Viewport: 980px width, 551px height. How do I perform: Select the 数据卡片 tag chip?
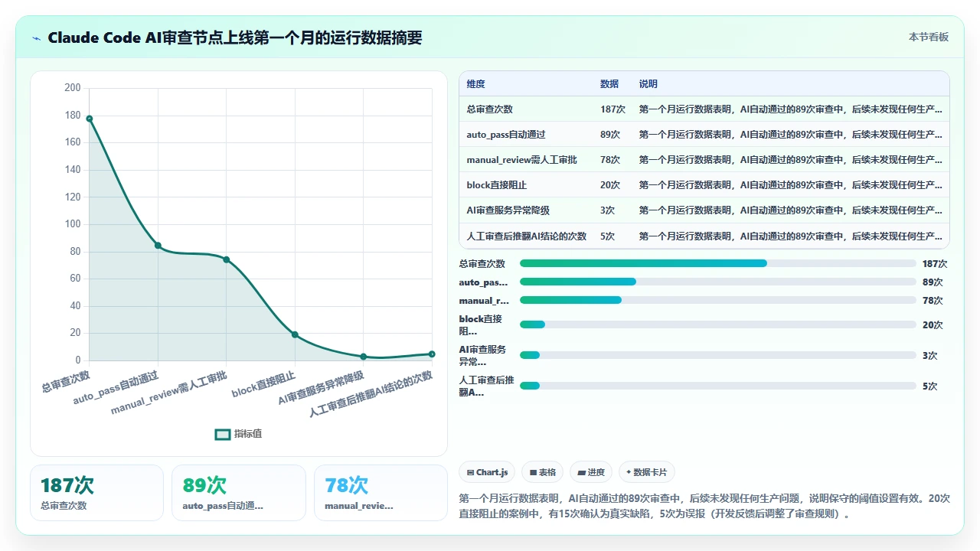click(x=647, y=472)
